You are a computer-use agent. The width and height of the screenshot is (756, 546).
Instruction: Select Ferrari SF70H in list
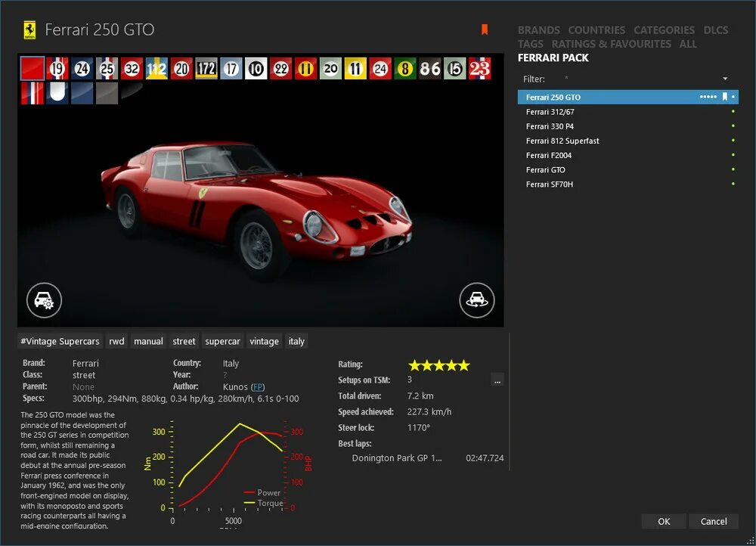627,184
